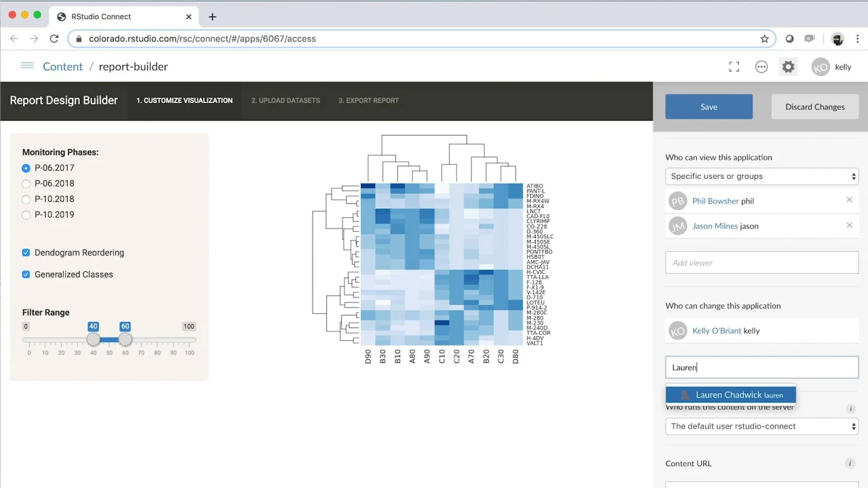Toggle the settings gear panel
This screenshot has width=868, height=488.
788,66
